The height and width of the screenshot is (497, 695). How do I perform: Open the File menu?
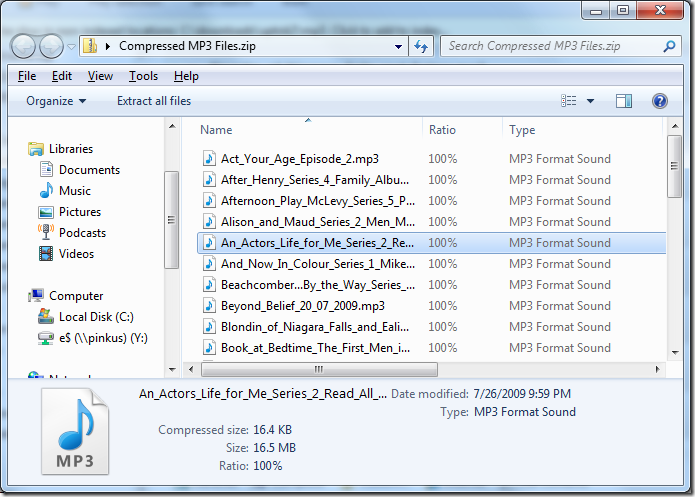pos(27,76)
